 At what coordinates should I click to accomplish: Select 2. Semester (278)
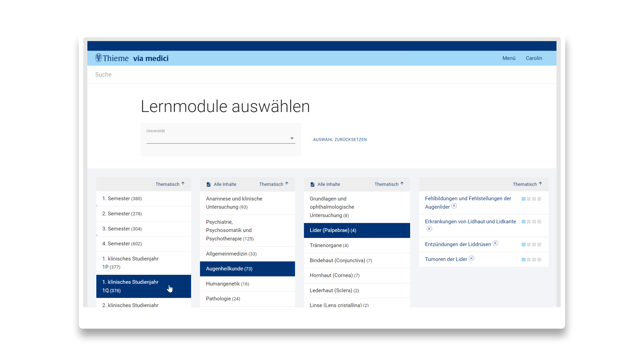tap(143, 214)
